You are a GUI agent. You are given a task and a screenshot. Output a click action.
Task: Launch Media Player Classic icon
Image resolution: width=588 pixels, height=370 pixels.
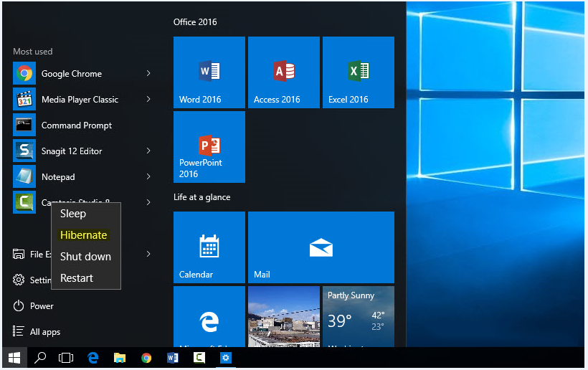24,100
